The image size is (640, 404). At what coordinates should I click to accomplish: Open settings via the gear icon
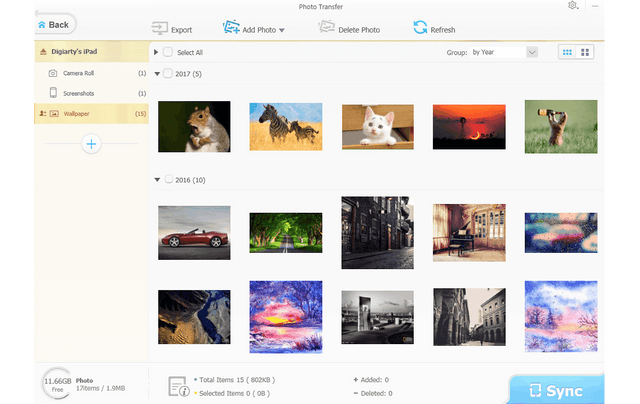tap(572, 6)
